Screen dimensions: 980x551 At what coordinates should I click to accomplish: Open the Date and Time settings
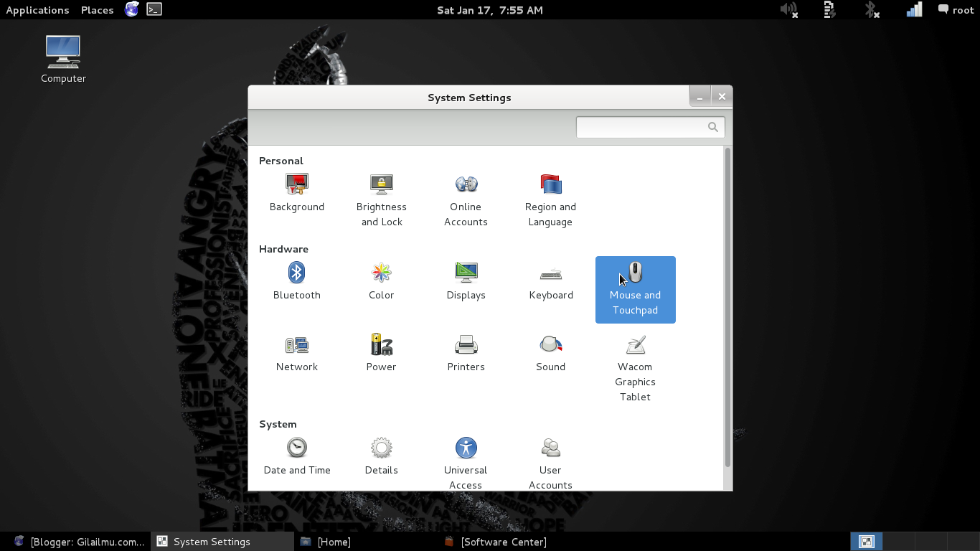pyautogui.click(x=296, y=456)
